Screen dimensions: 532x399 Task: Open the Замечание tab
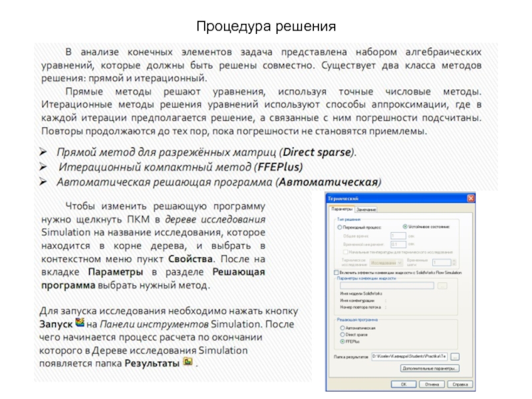point(366,209)
